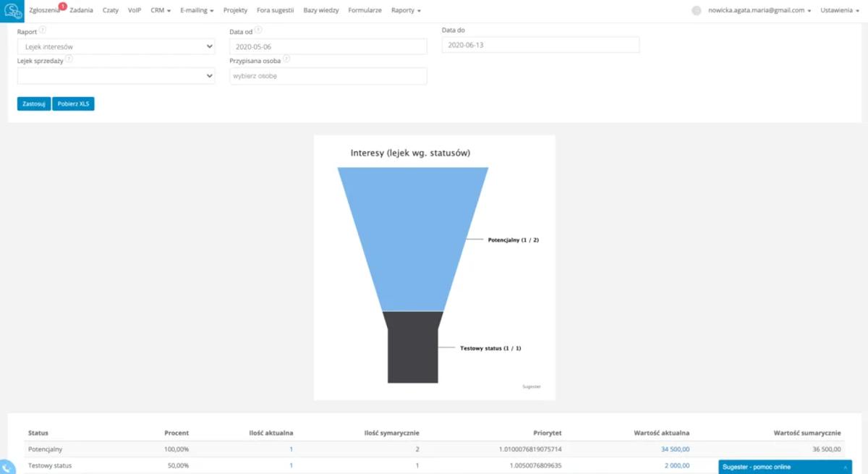
Task: Click the Wartość sumarycznie column header
Action: pos(807,433)
